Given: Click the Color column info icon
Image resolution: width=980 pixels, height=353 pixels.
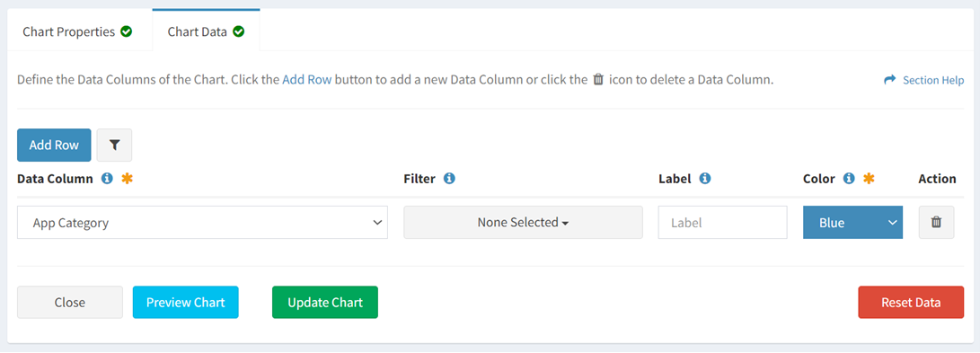Looking at the screenshot, I should coord(849,179).
